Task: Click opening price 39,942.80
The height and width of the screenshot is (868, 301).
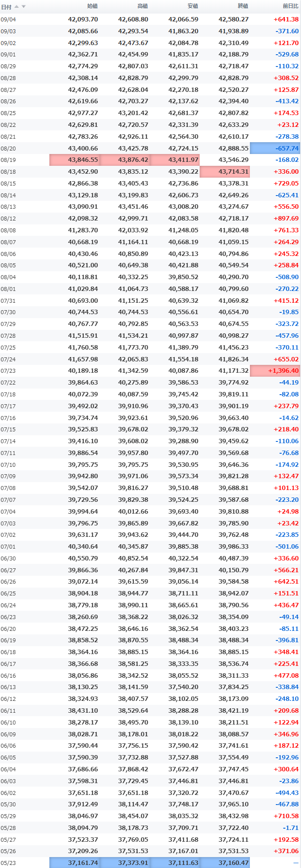Action: click(83, 476)
